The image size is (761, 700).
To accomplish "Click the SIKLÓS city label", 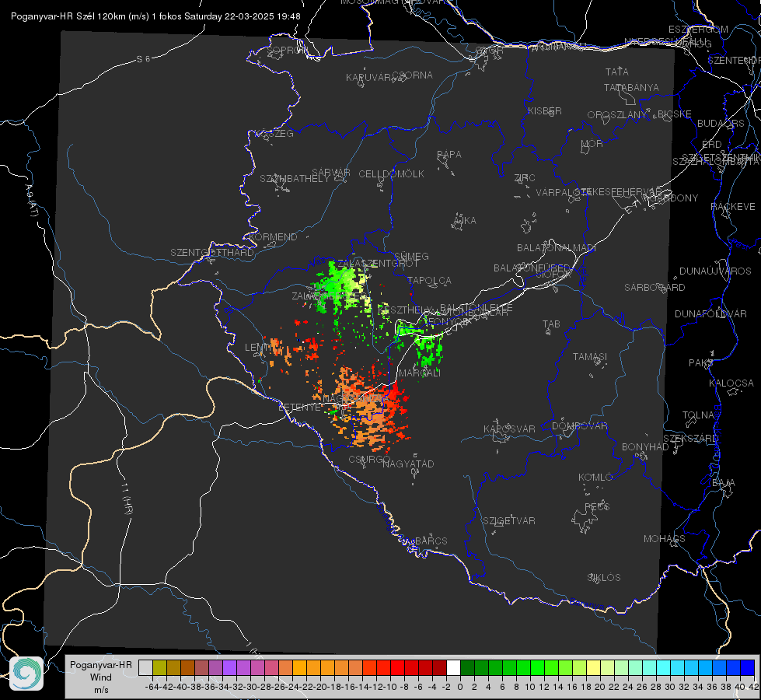I will (604, 578).
